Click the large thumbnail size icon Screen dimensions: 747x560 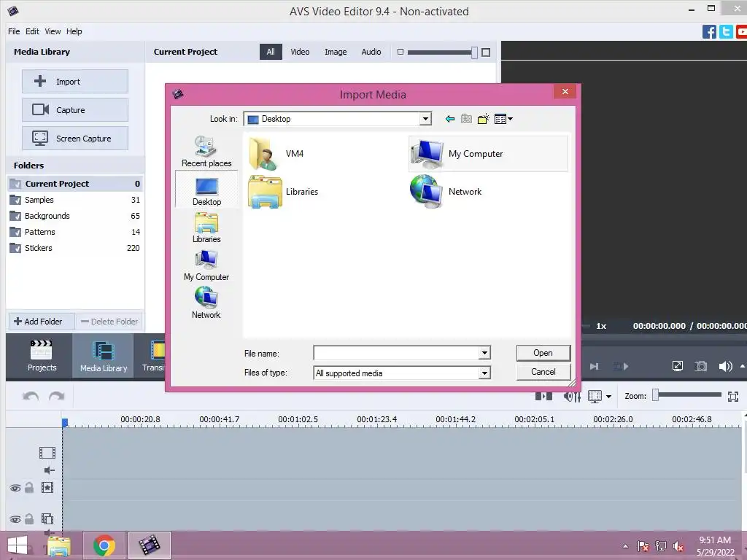[x=486, y=52]
